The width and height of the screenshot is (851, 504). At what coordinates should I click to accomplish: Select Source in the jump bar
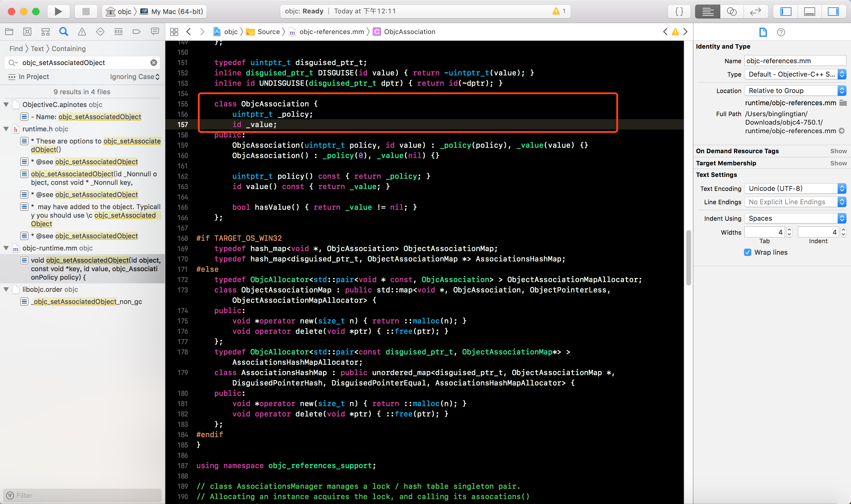[x=268, y=32]
